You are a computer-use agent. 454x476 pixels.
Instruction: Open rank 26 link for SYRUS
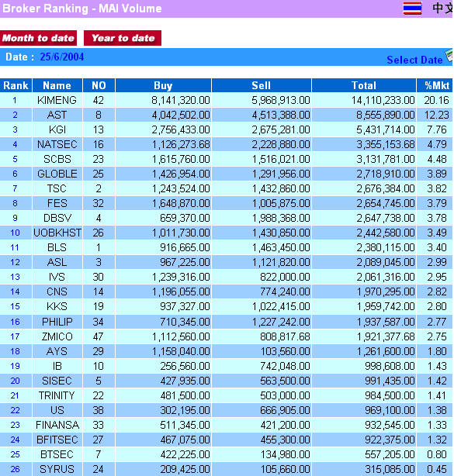pos(15,469)
